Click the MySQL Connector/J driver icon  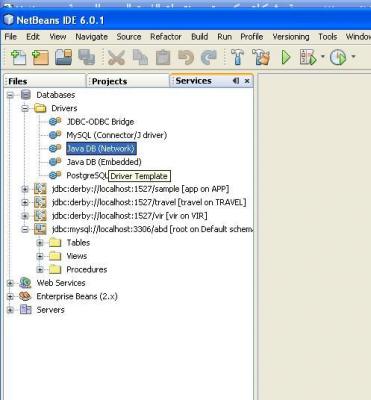55,135
